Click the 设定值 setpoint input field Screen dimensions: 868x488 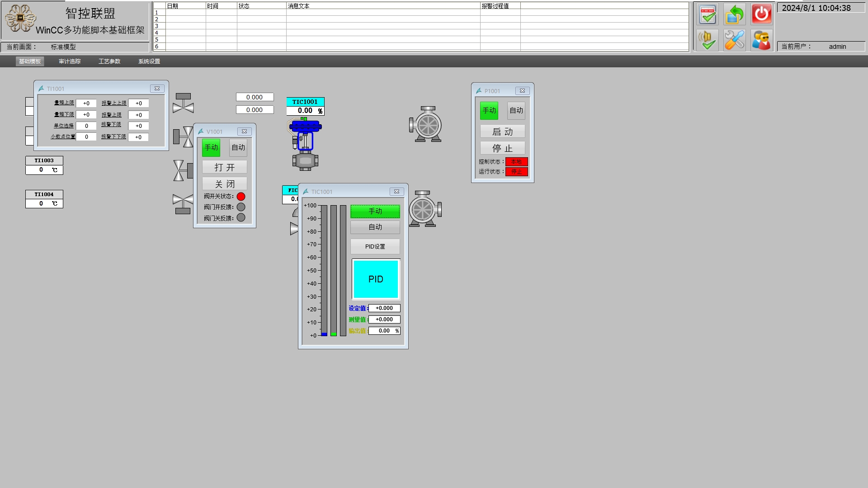pos(384,308)
